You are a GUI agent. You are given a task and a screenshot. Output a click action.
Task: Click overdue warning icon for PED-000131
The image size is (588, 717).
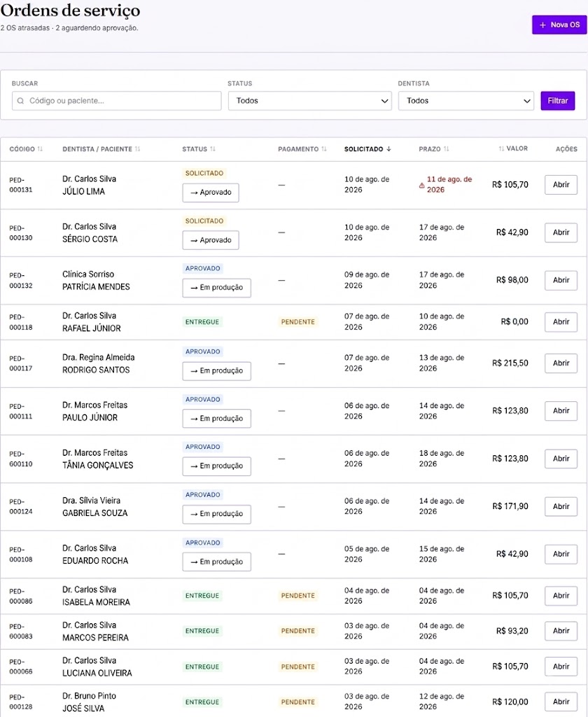click(x=421, y=185)
